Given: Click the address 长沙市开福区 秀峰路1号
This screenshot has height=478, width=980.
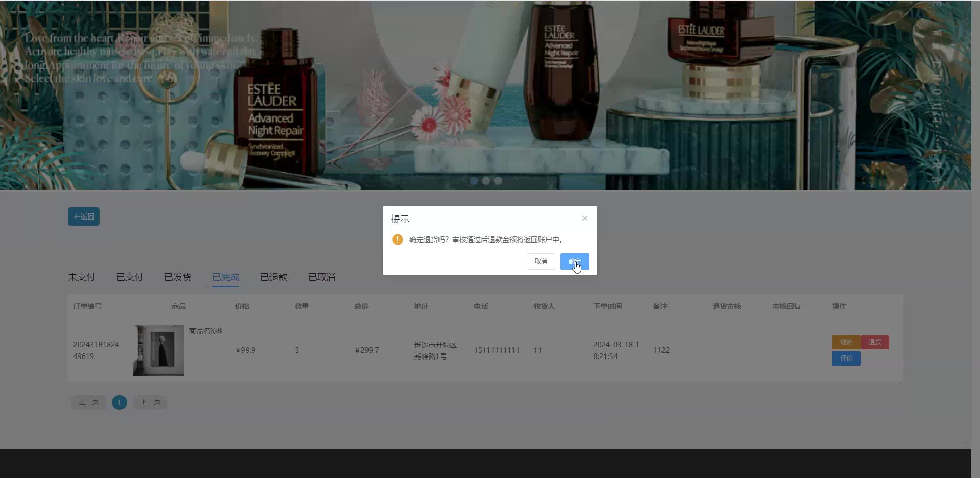Looking at the screenshot, I should [435, 350].
